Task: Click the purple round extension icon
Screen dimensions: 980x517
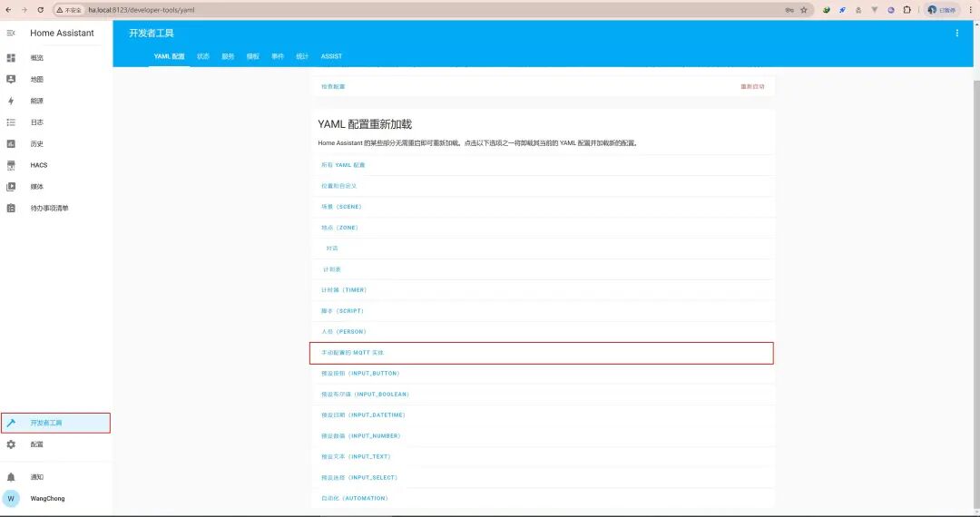Action: click(891, 10)
